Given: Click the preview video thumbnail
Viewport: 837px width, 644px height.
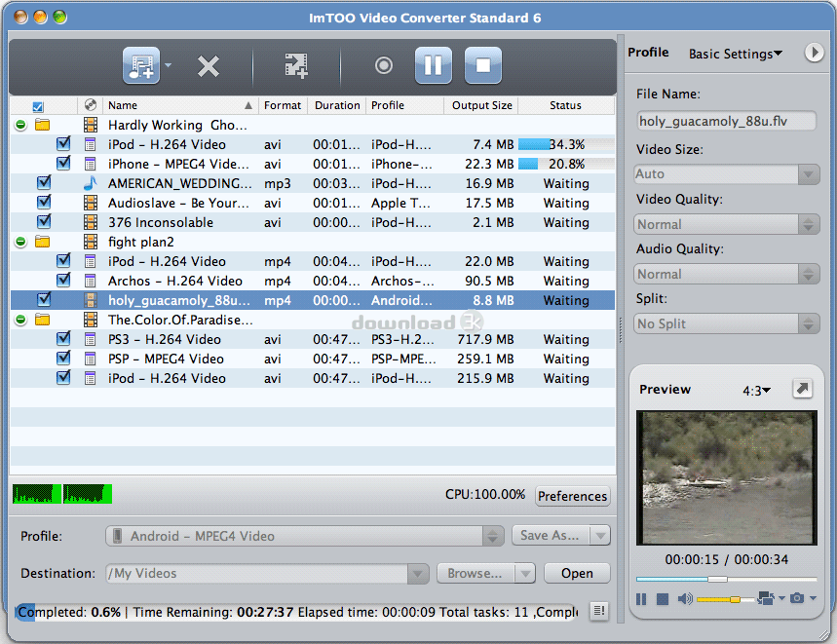Looking at the screenshot, I should (x=727, y=477).
